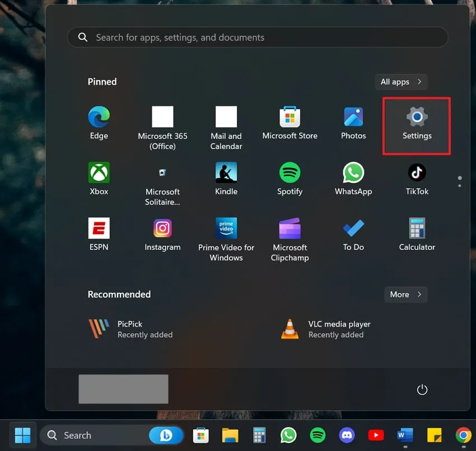Open Calculator from the Pinned grid
Viewport: 476px width, 451px height.
tap(417, 234)
